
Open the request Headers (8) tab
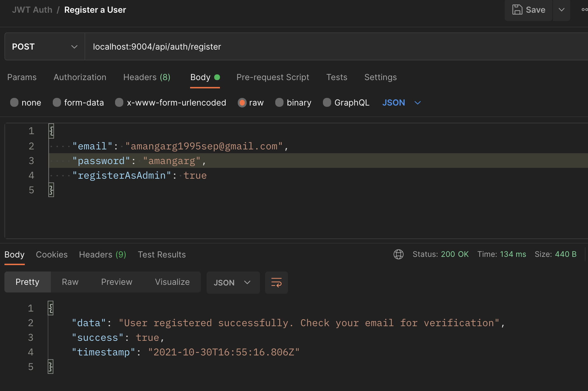[x=147, y=77]
